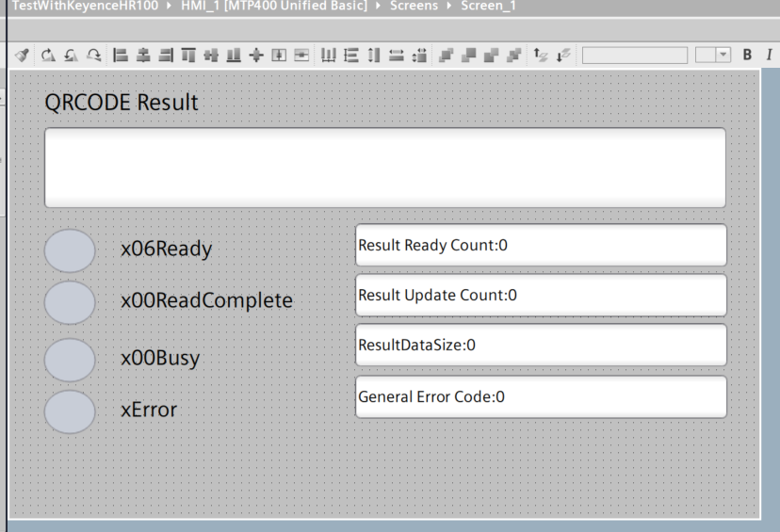Align selected objects to the right
This screenshot has height=532, width=780.
tap(166, 55)
